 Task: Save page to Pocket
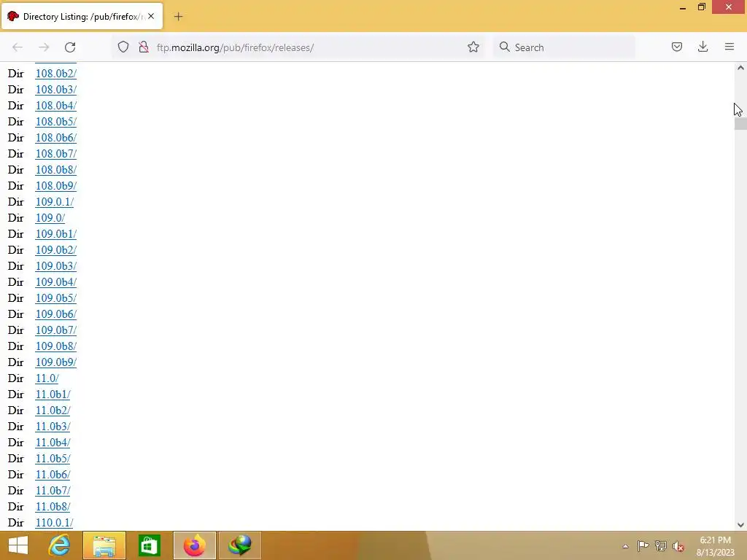[x=677, y=47]
